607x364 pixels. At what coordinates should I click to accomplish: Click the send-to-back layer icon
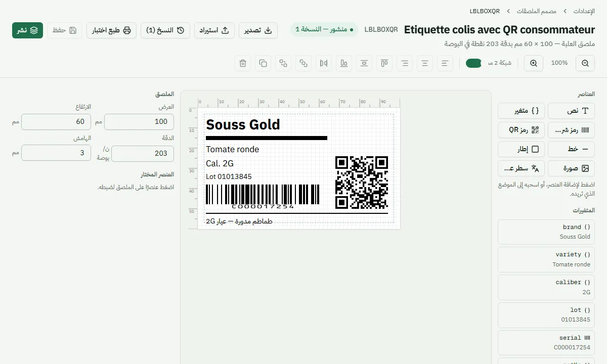tap(283, 63)
